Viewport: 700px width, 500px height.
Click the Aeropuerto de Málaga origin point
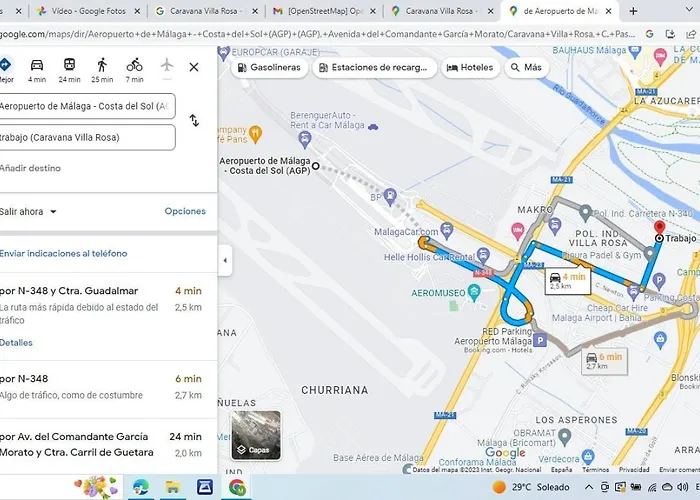tap(316, 166)
